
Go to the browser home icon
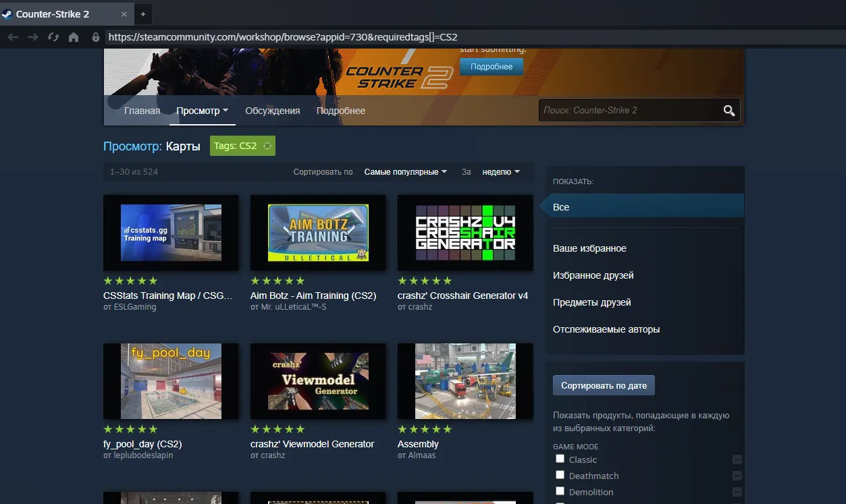(x=74, y=37)
